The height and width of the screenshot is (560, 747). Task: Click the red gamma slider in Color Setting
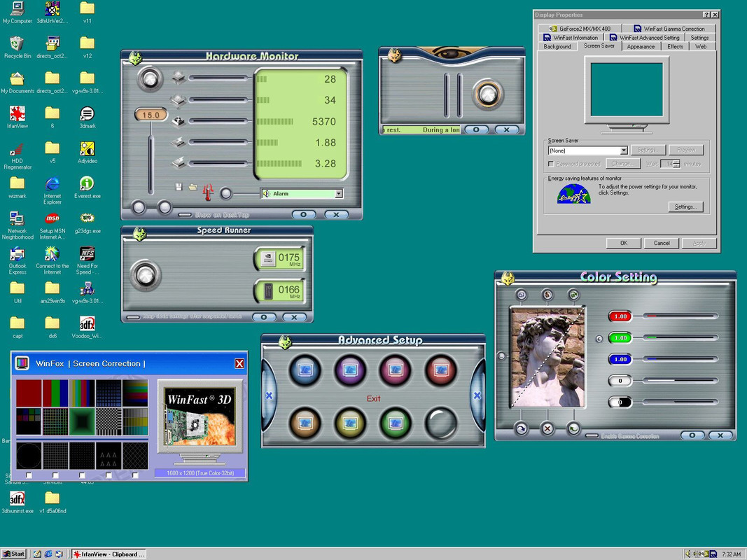point(680,316)
